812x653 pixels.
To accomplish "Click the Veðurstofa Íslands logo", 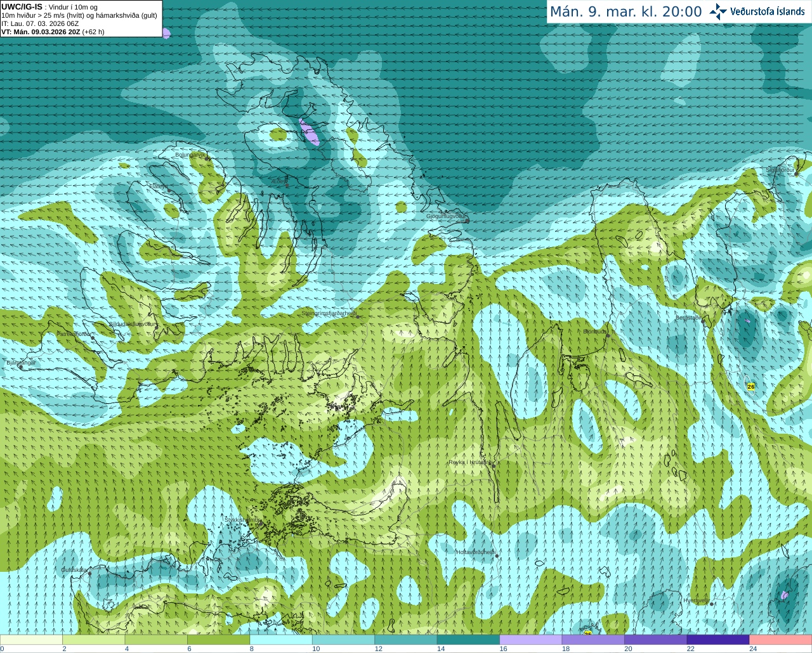I will (x=757, y=11).
